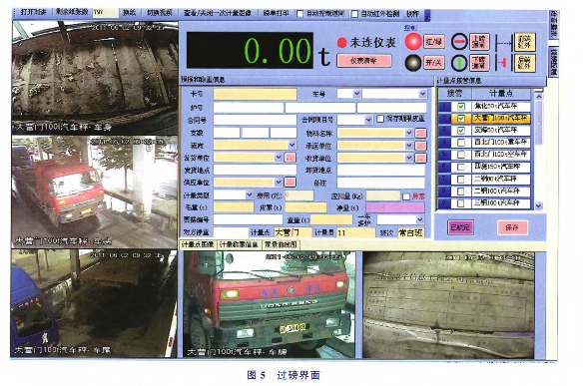588x386 pixels.
Task: Open the 车号 prefix dropdown
Action: point(356,94)
